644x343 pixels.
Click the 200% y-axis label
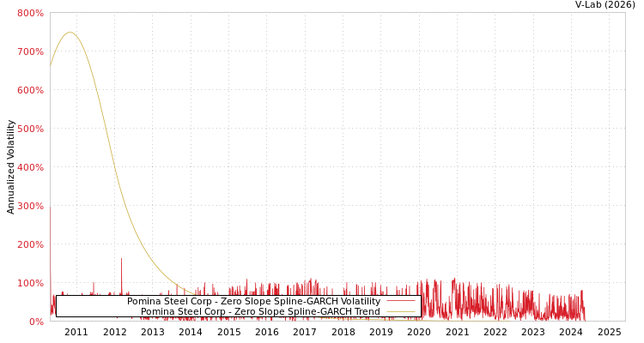pyautogui.click(x=30, y=244)
